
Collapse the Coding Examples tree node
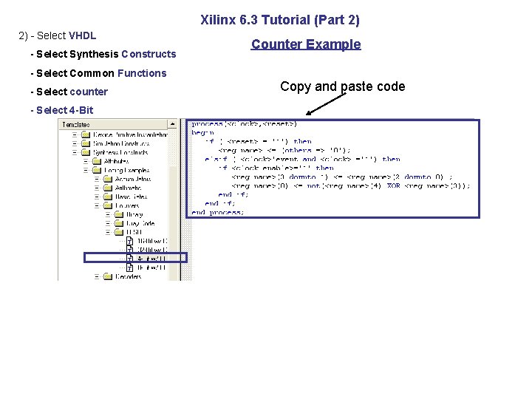coord(86,170)
